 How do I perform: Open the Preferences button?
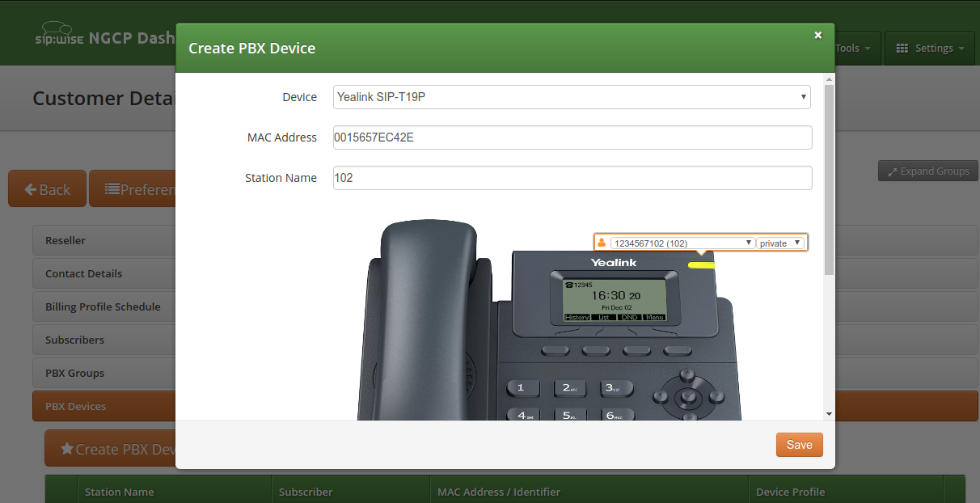(133, 189)
